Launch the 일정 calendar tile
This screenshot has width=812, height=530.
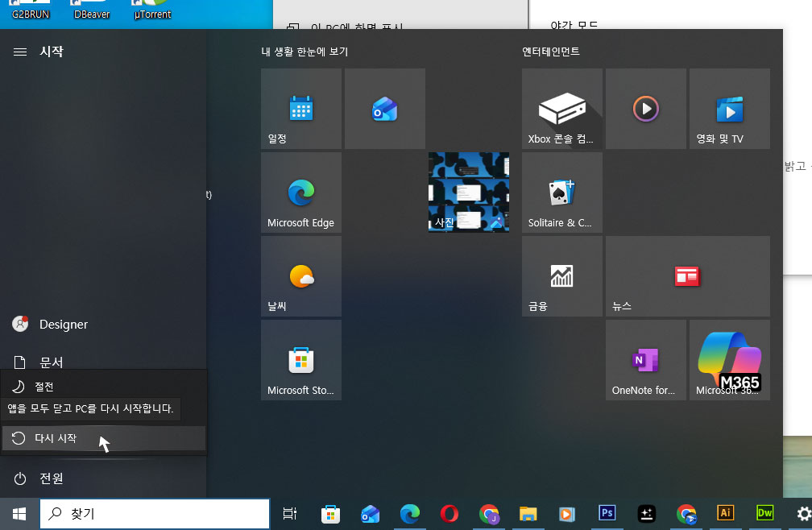300,109
